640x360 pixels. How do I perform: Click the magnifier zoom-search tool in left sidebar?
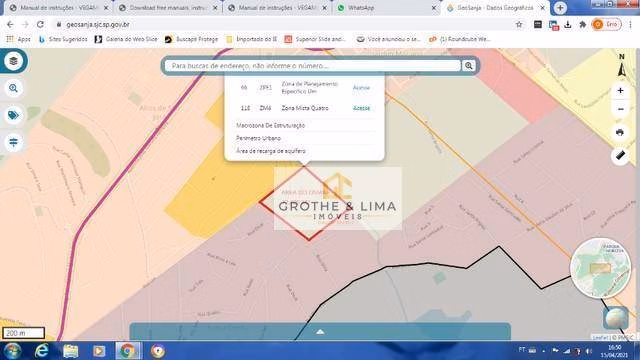tap(13, 88)
